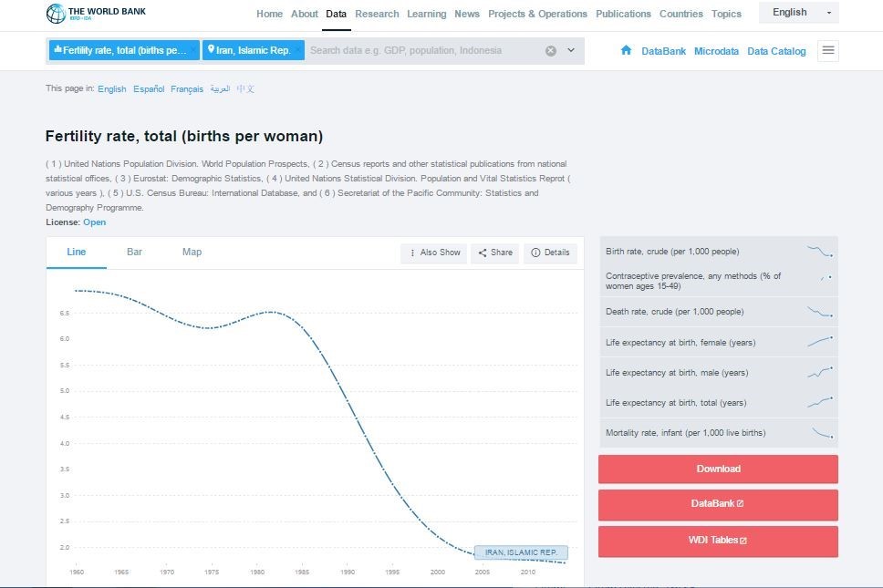Open the Research menu item

(377, 14)
